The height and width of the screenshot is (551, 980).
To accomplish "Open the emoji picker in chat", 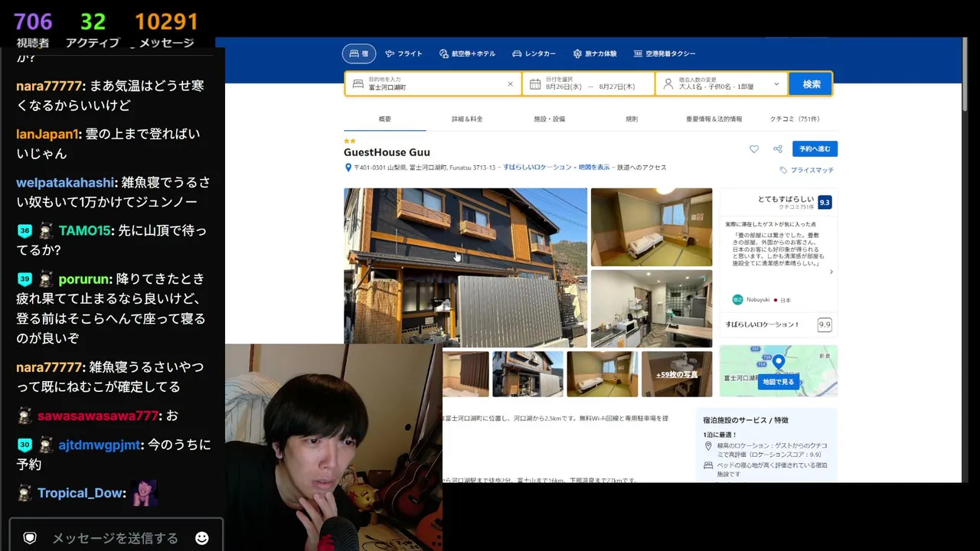I will point(202,538).
